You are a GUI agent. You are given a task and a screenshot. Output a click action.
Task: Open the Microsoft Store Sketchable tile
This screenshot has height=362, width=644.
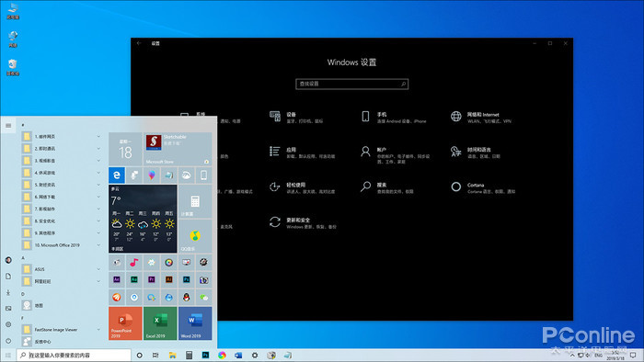(x=178, y=149)
